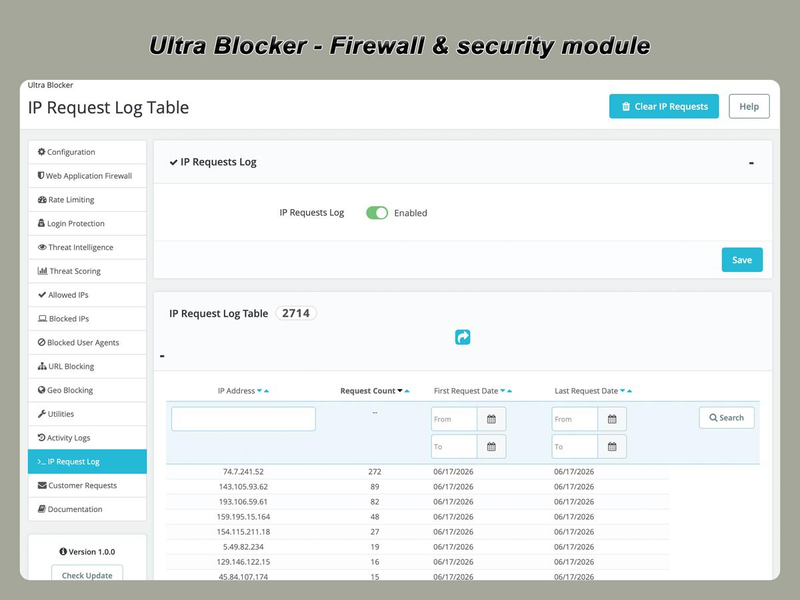Click request count 272
800x600 pixels.
tap(374, 471)
